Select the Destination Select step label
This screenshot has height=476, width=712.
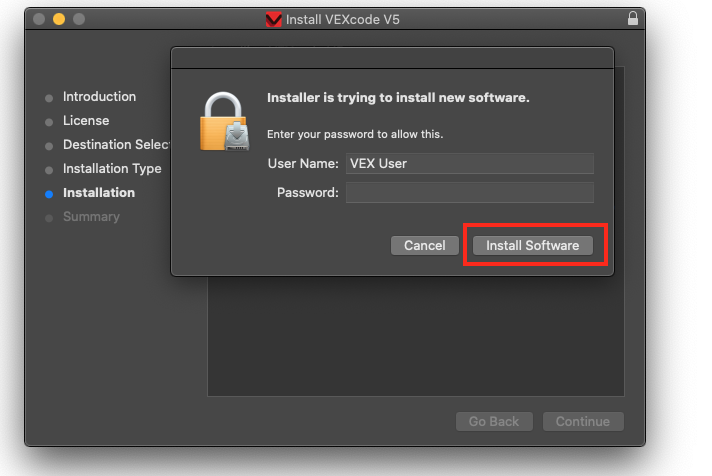(x=116, y=145)
